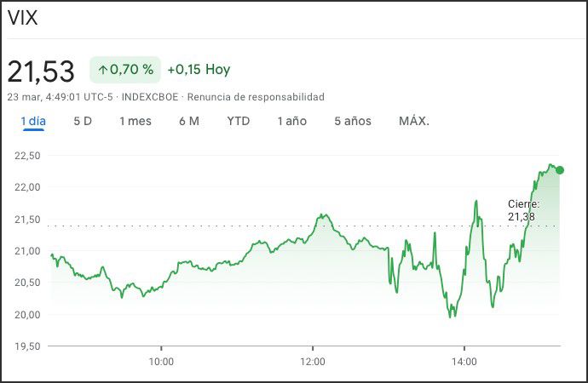The height and width of the screenshot is (383, 588).
Task: Click the 21,53 current price value
Action: click(41, 71)
